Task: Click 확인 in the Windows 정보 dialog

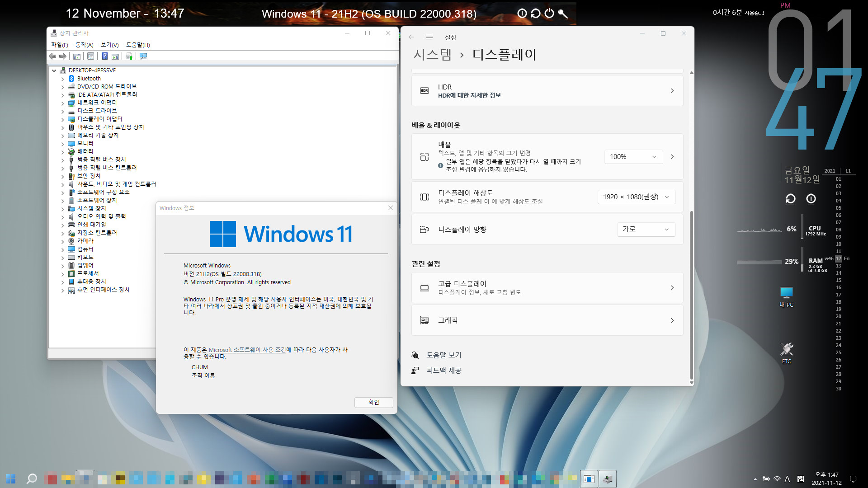Action: pyautogui.click(x=373, y=402)
